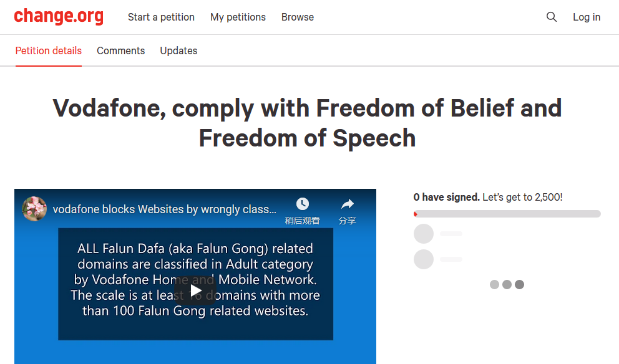Click the video share arrow icon
619x364 pixels.
click(348, 204)
